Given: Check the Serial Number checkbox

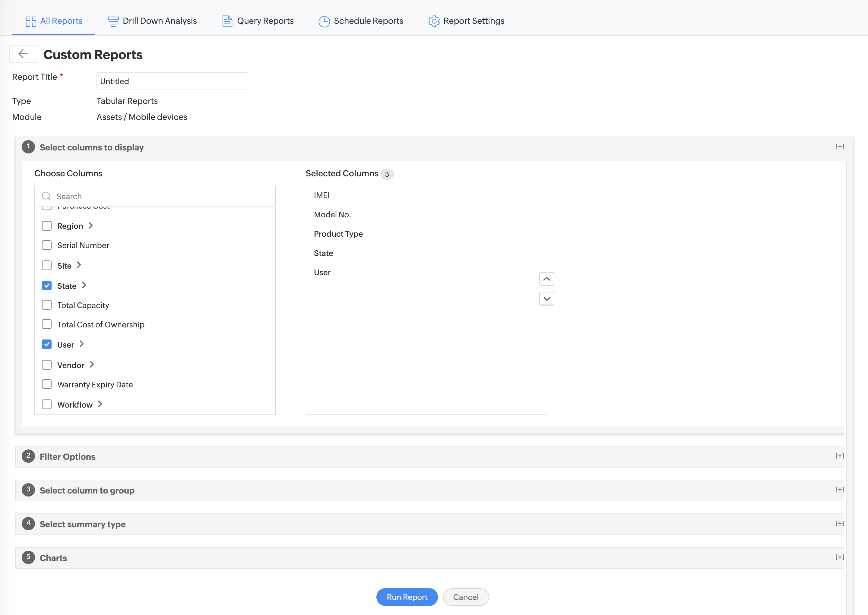Looking at the screenshot, I should coord(47,245).
